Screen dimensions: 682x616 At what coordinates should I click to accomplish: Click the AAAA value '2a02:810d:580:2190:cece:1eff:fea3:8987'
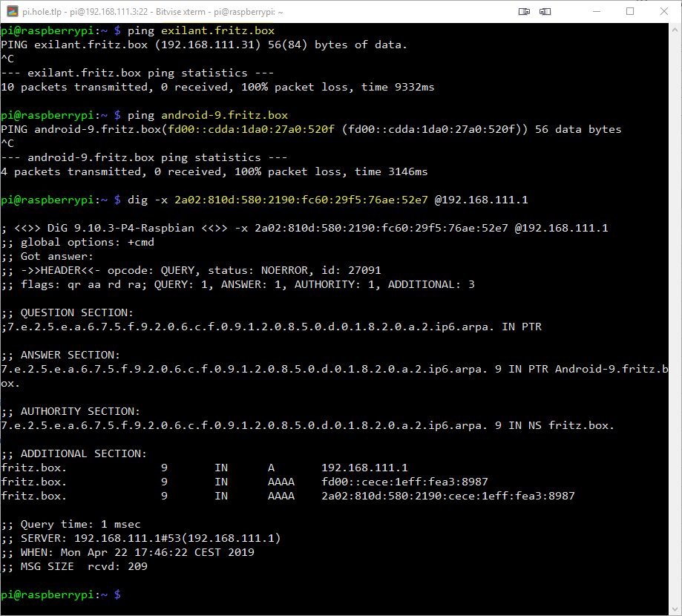click(448, 496)
